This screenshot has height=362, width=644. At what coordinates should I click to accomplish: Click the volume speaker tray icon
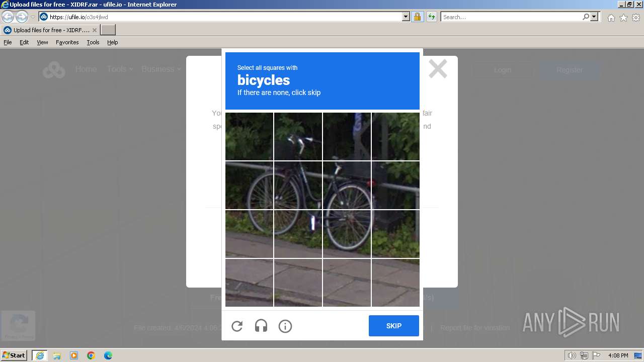click(572, 355)
